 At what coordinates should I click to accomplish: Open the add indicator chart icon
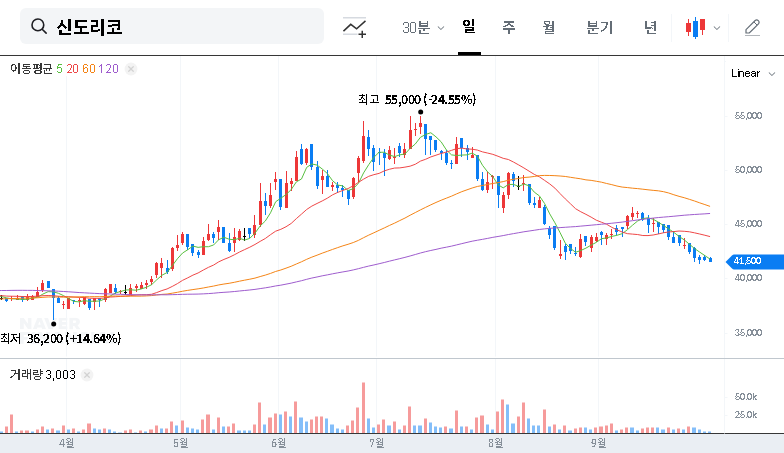point(354,27)
